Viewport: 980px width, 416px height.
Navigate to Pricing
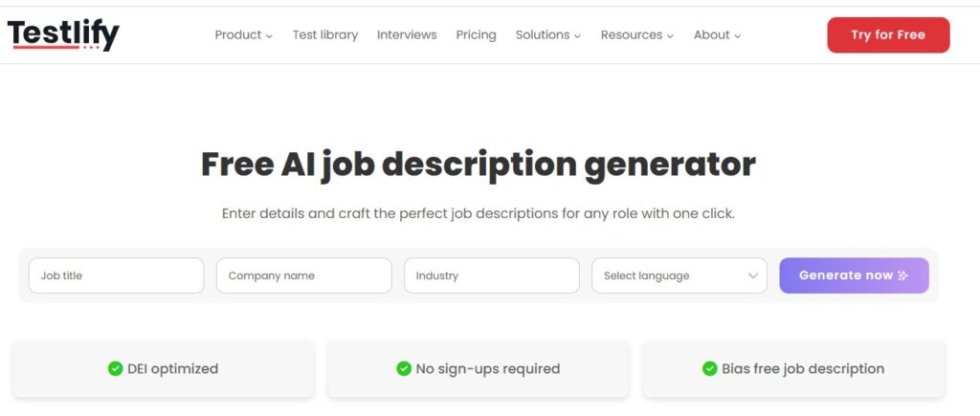pyautogui.click(x=476, y=35)
